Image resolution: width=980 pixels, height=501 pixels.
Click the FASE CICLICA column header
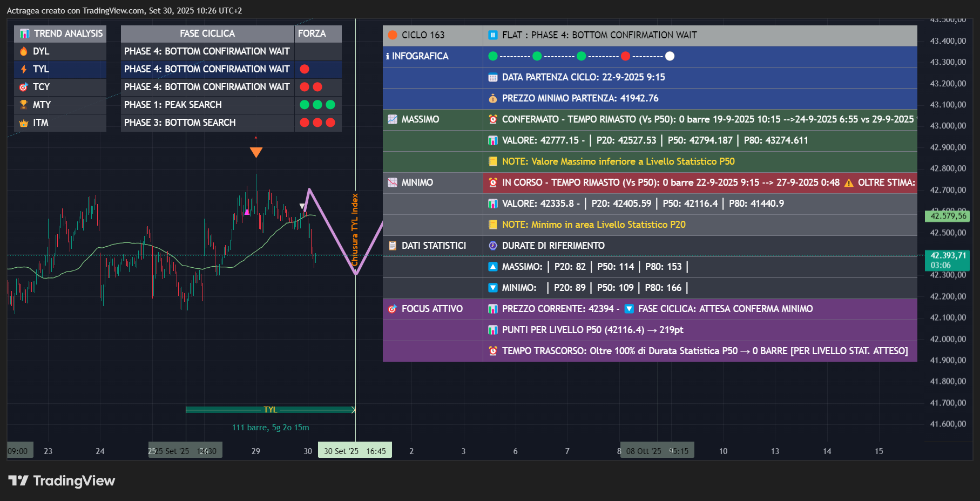pyautogui.click(x=207, y=33)
